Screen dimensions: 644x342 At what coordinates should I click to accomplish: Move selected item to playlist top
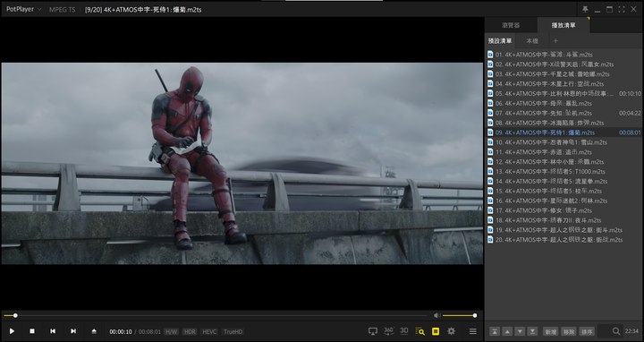coord(495,331)
